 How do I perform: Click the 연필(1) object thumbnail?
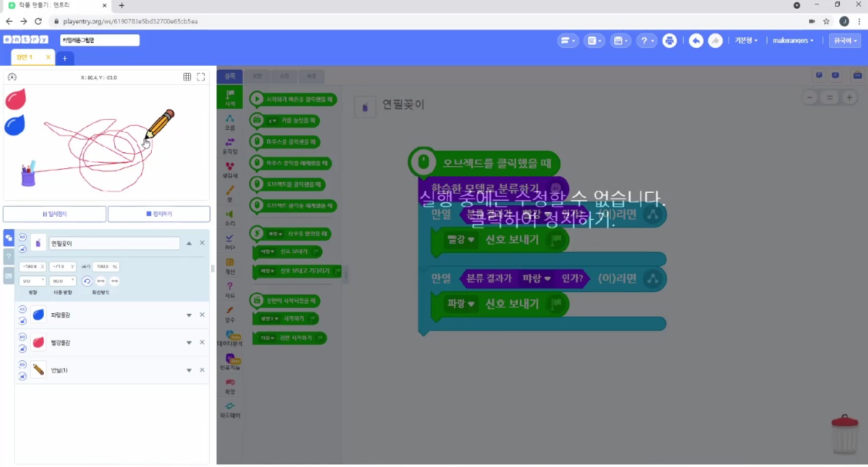click(38, 370)
